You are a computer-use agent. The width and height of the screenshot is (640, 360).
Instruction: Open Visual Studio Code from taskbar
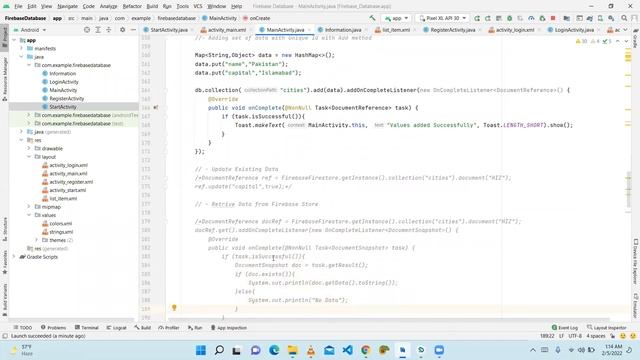pyautogui.click(x=347, y=350)
